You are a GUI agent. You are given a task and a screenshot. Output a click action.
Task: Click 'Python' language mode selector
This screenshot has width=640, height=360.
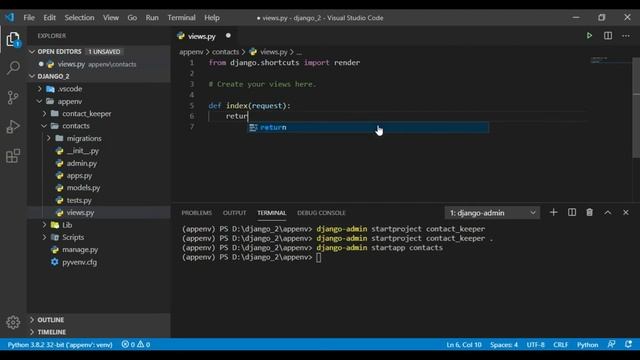coord(587,344)
